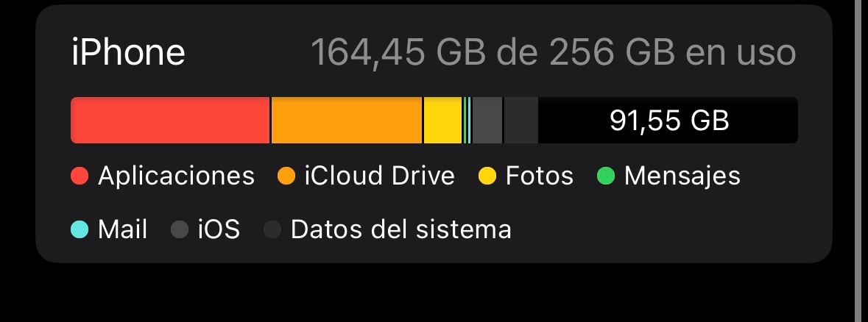The width and height of the screenshot is (868, 322).
Task: Click the gray iOS legend dot
Action: coord(180,229)
